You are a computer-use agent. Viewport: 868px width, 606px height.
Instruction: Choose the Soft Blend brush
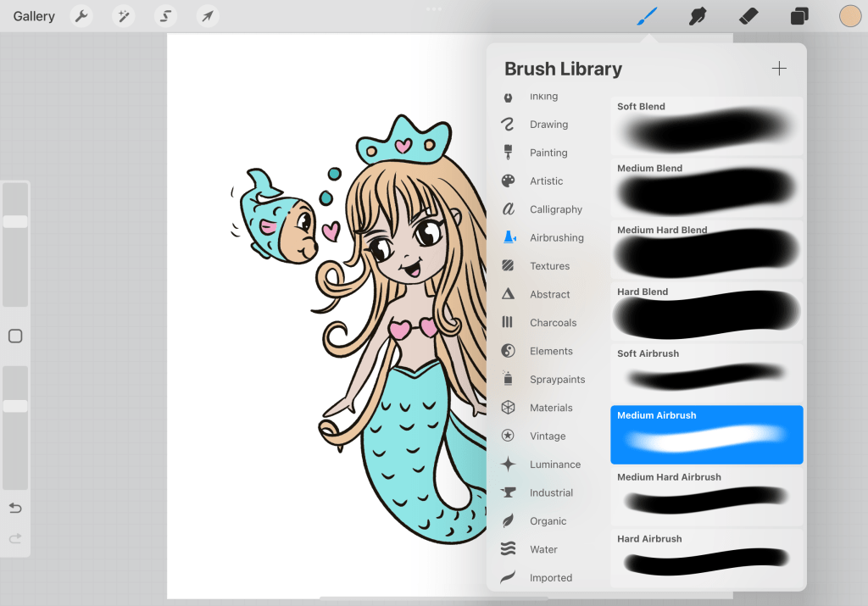coord(706,126)
